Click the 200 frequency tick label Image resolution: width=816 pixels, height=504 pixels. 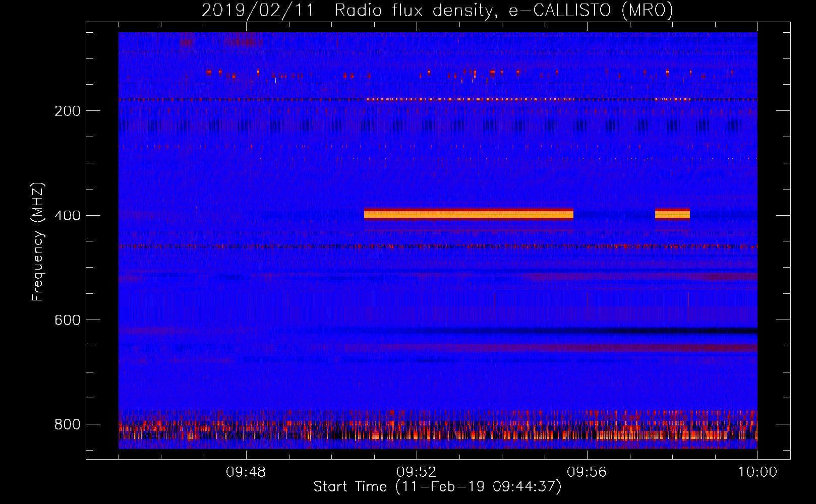tap(68, 111)
